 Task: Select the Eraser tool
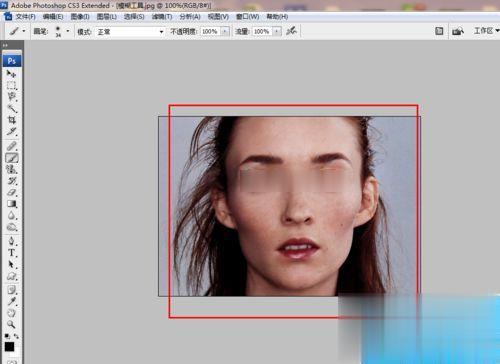tap(11, 192)
